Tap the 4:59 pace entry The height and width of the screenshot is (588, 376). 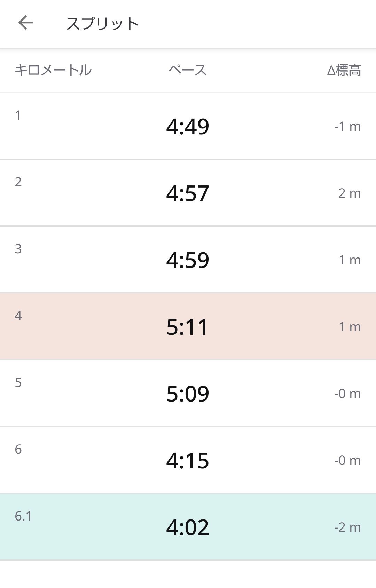point(188,260)
